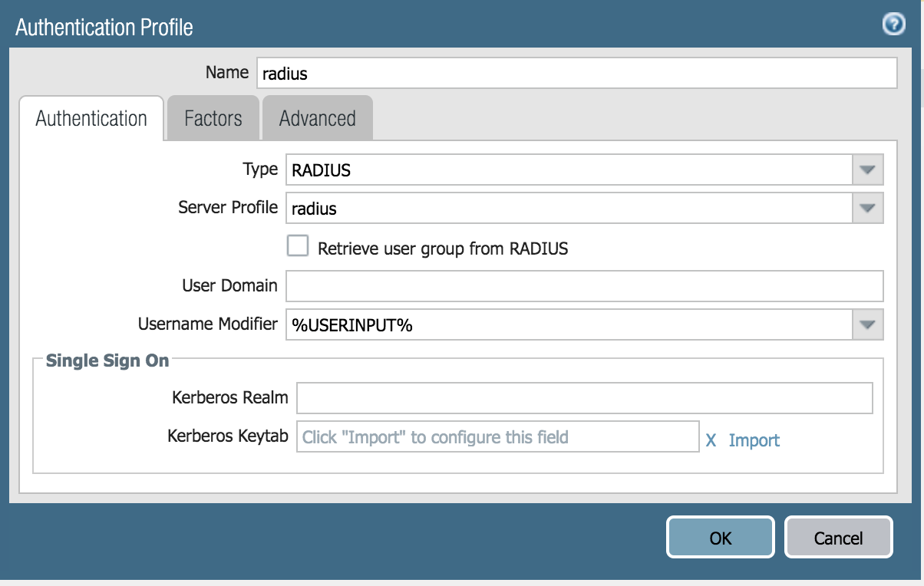Click the Type field showing RADIUS

(568, 170)
